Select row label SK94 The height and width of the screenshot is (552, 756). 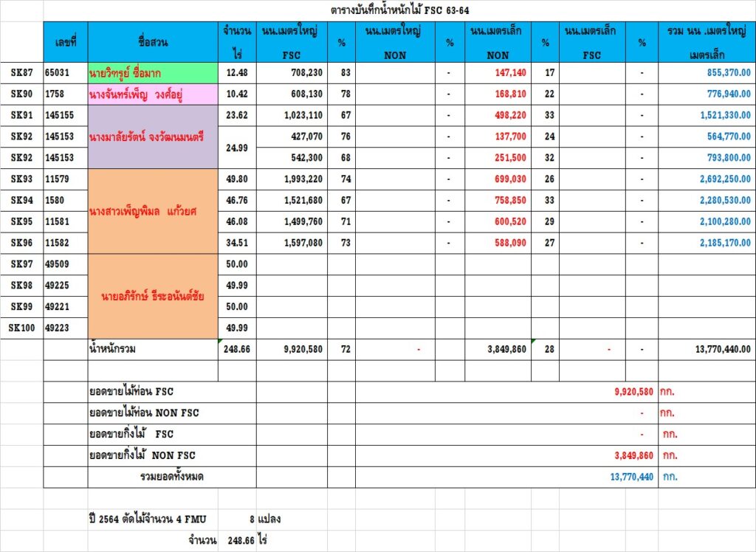pos(21,200)
